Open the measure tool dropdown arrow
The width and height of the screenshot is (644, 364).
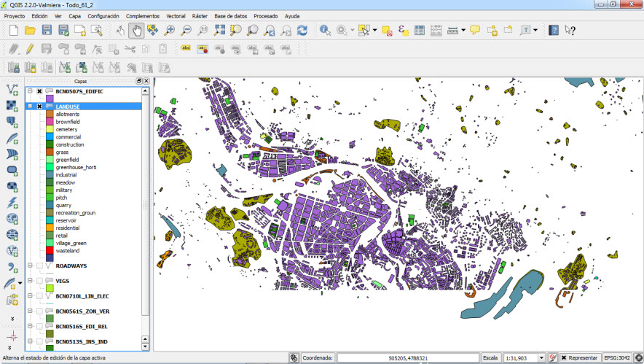(463, 31)
